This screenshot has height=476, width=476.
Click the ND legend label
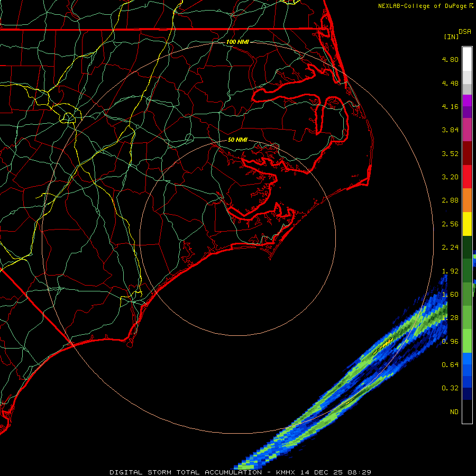(454, 412)
